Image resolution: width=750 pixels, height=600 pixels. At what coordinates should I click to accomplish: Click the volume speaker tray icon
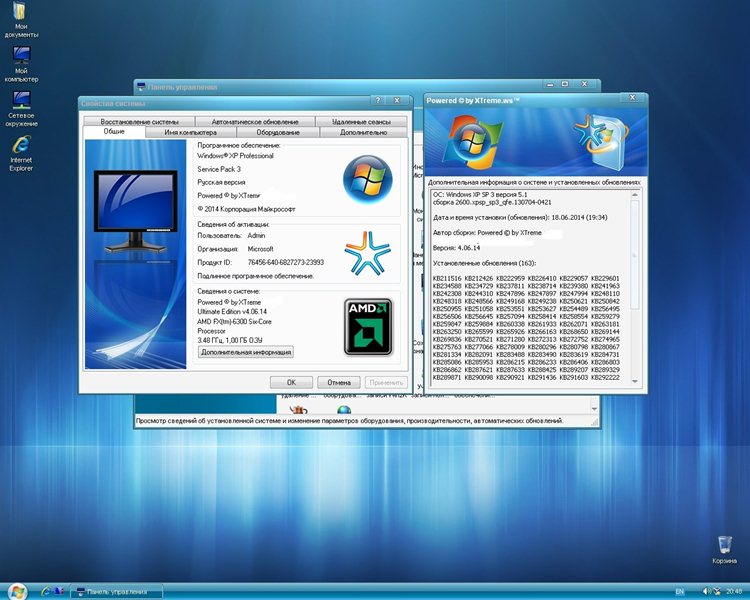[x=706, y=592]
